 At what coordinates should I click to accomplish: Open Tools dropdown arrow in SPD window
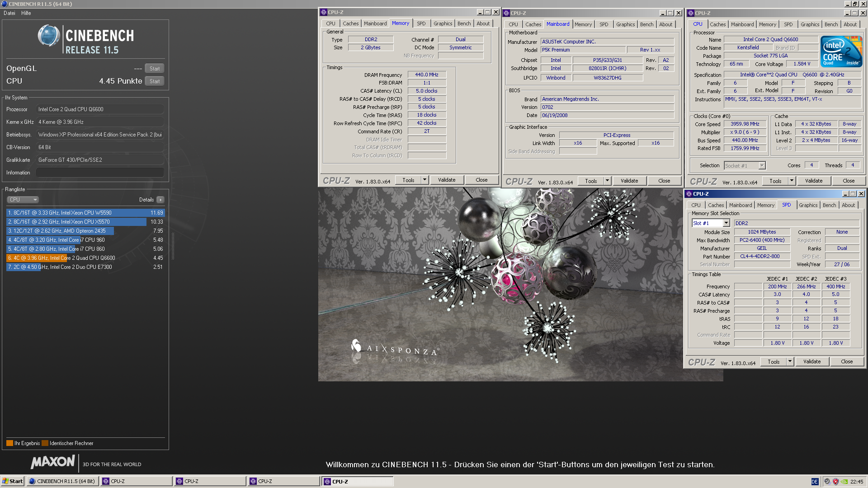tap(790, 361)
